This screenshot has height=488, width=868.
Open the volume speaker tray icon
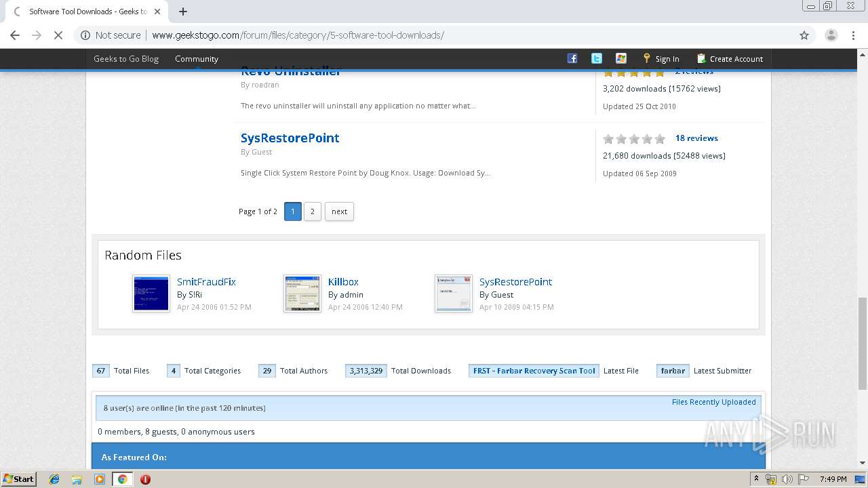[787, 479]
